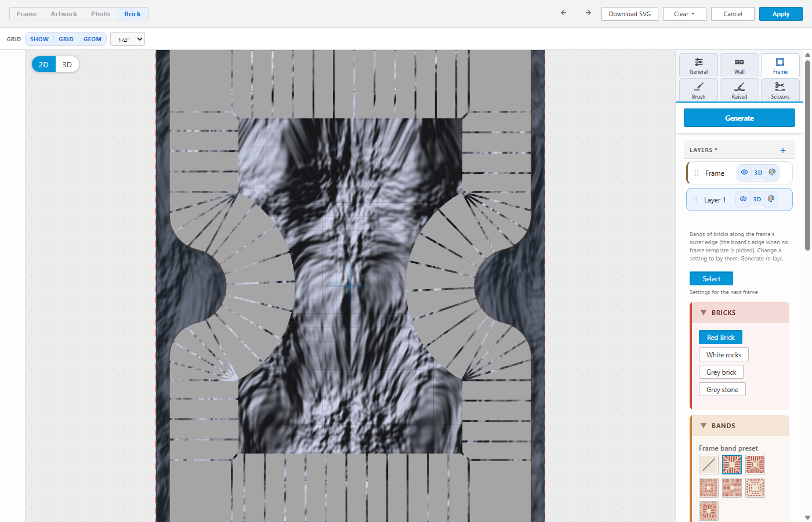812x522 pixels.
Task: Redo with the right arrow icon
Action: tap(588, 13)
